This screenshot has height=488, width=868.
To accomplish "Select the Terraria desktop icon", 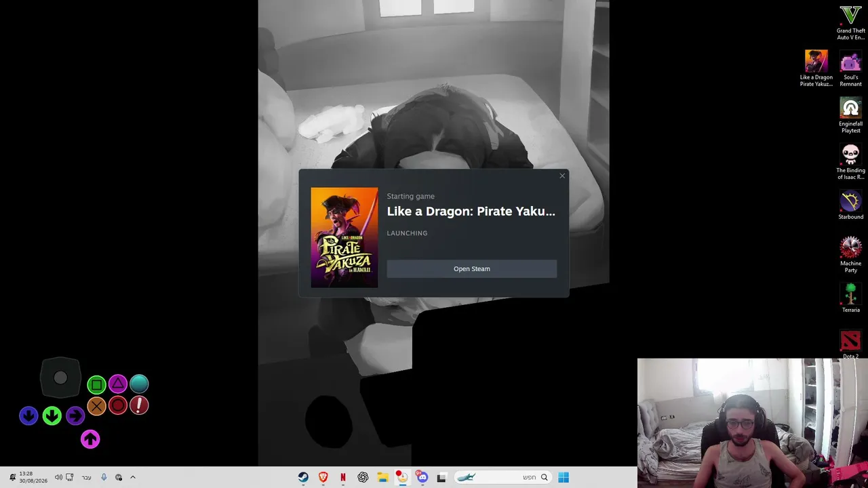I will pyautogui.click(x=850, y=298).
